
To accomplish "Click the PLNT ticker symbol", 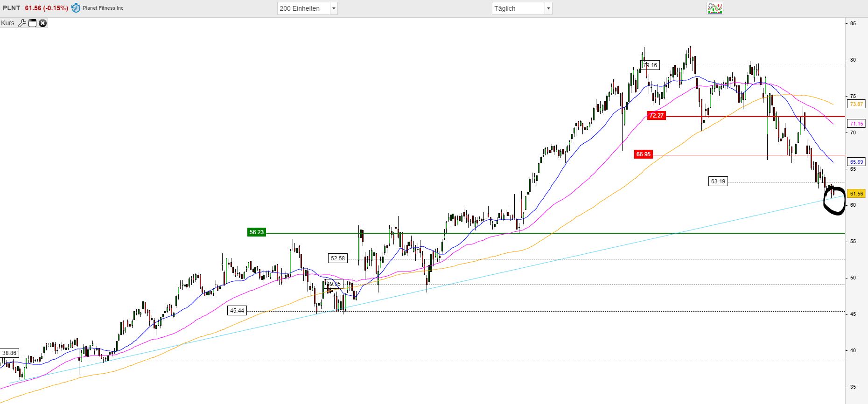I will [x=11, y=8].
